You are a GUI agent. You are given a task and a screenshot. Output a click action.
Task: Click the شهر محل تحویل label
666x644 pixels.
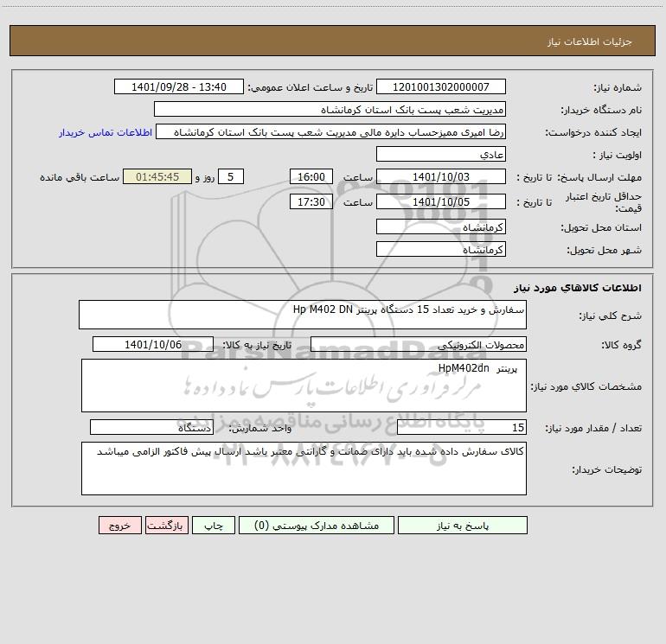pyautogui.click(x=604, y=250)
